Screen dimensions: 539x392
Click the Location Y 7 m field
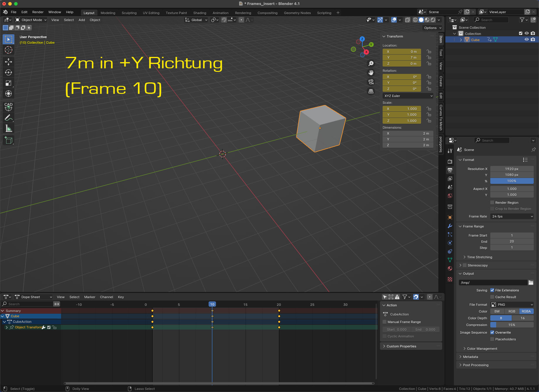(x=402, y=57)
